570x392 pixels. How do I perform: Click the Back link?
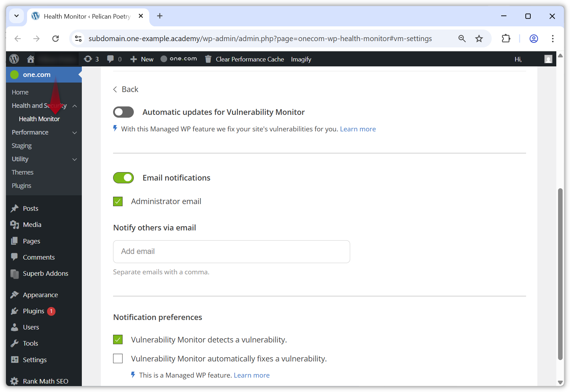coord(126,89)
